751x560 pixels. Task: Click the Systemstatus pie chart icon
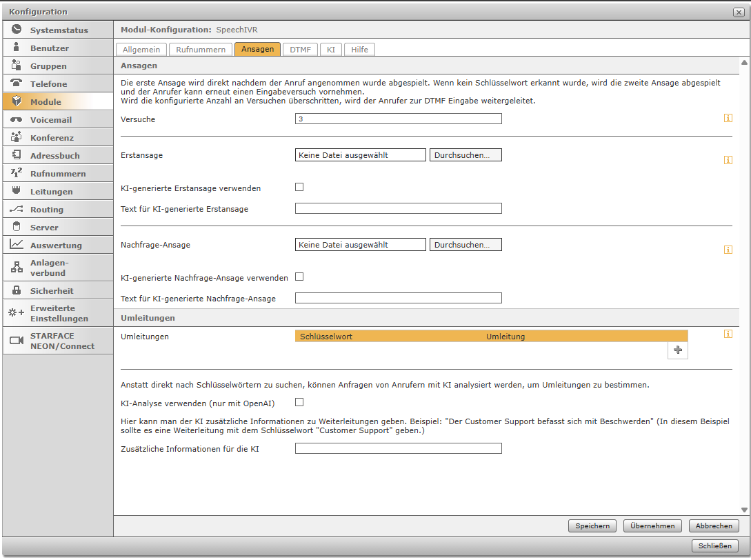coord(17,30)
